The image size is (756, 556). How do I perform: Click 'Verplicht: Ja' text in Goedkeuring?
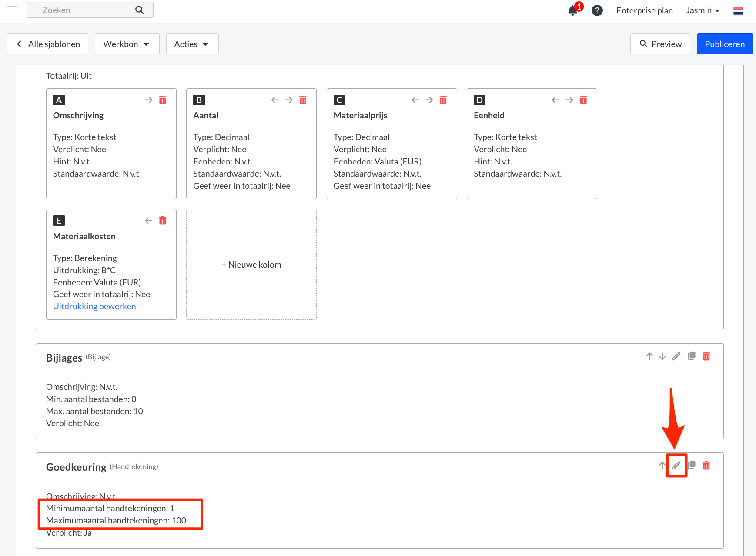click(69, 533)
